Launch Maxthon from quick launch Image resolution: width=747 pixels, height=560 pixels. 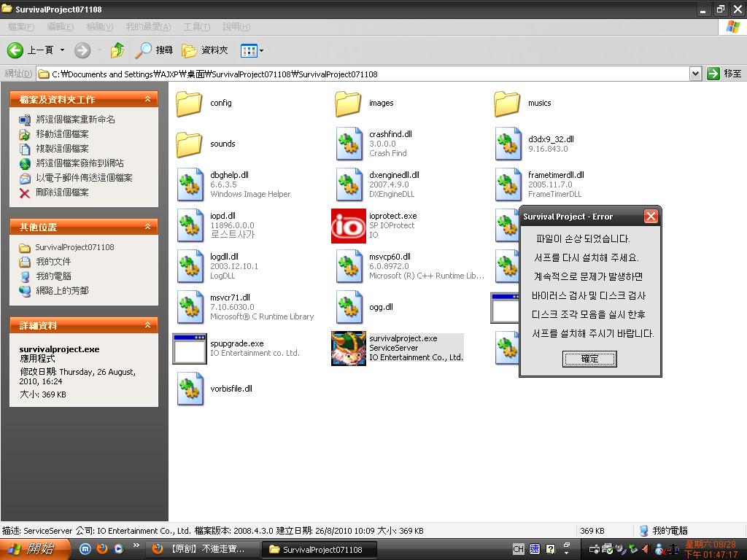click(x=85, y=549)
